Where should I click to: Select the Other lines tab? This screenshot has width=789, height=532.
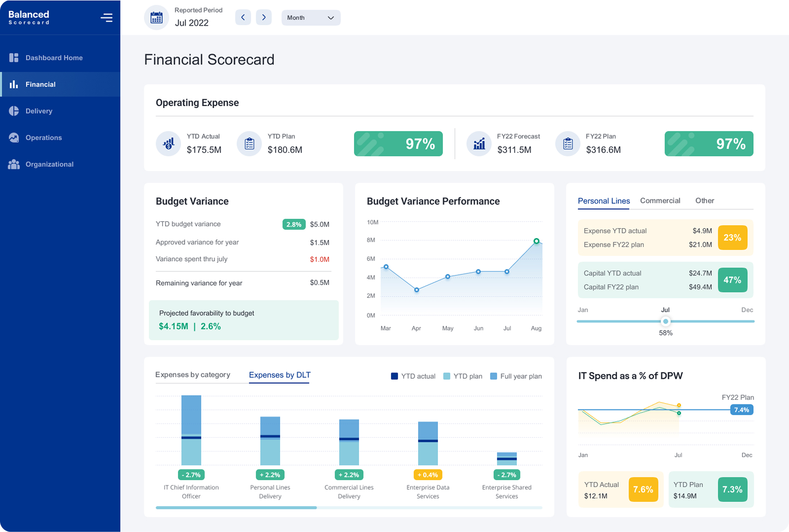click(705, 200)
